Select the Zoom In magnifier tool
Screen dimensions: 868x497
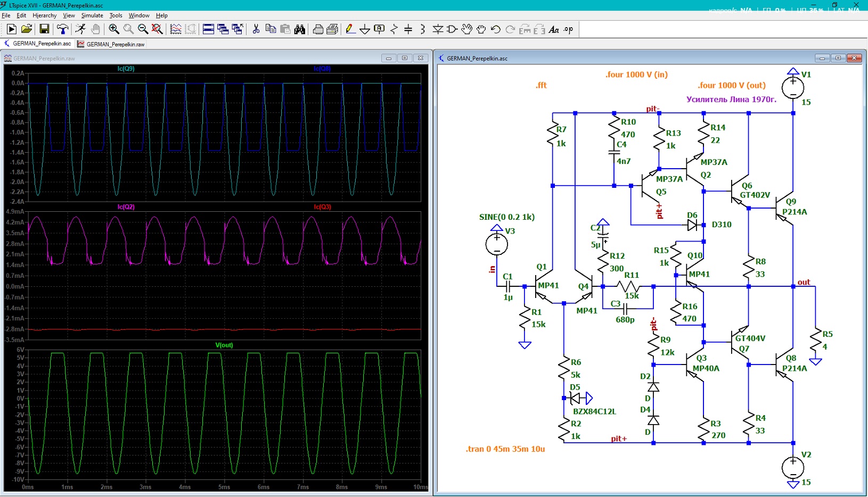(x=114, y=29)
